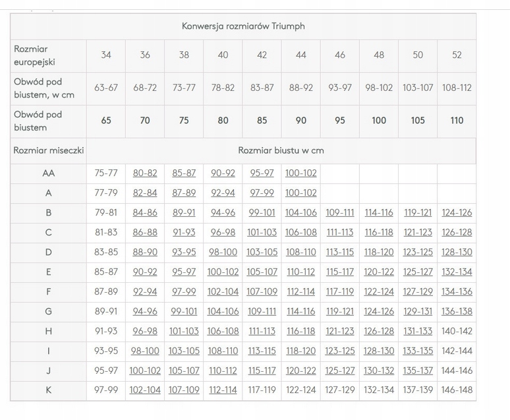Select the 134-136 link in row F
Image resolution: width=510 pixels, height=420 pixels.
(457, 291)
